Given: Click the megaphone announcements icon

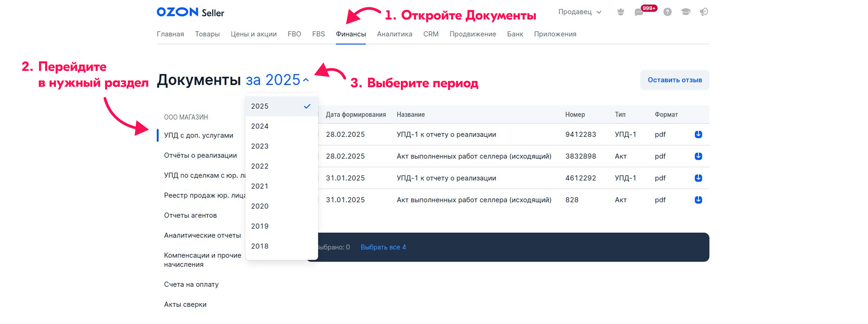Looking at the screenshot, I should tap(704, 12).
